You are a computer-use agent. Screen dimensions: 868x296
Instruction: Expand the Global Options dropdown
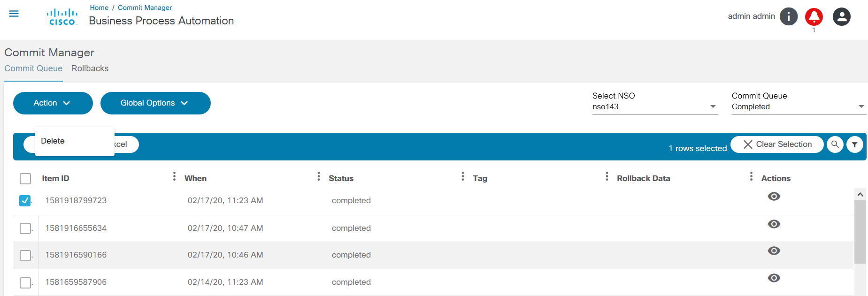pyautogui.click(x=155, y=103)
